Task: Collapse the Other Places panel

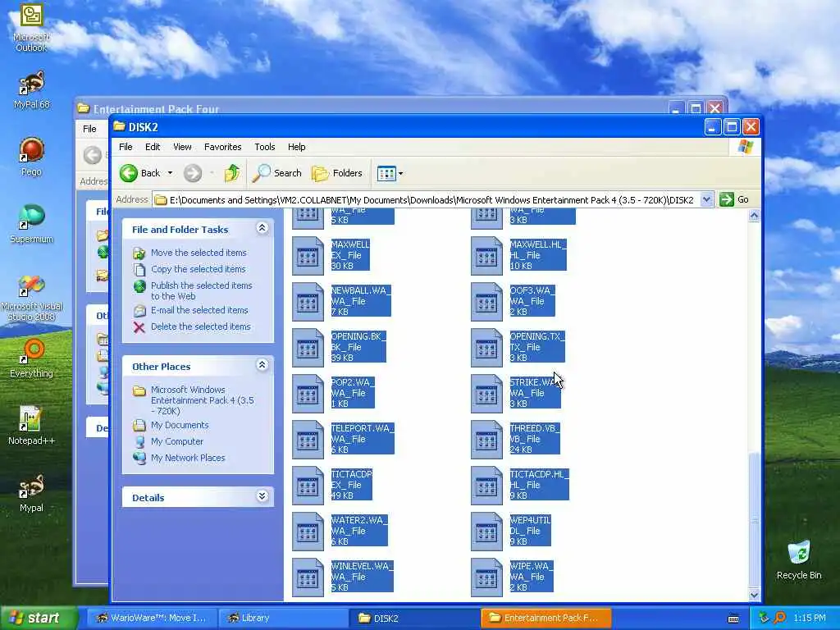Action: [262, 365]
